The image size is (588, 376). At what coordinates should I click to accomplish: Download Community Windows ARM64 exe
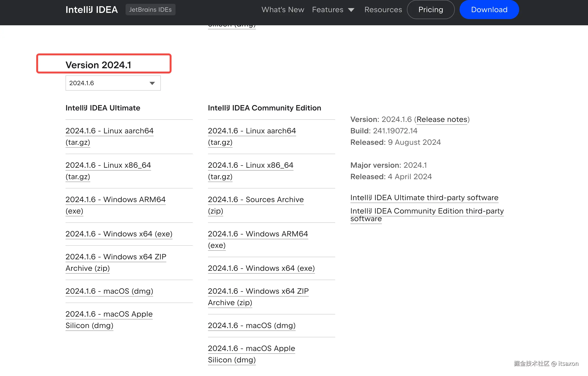258,234
